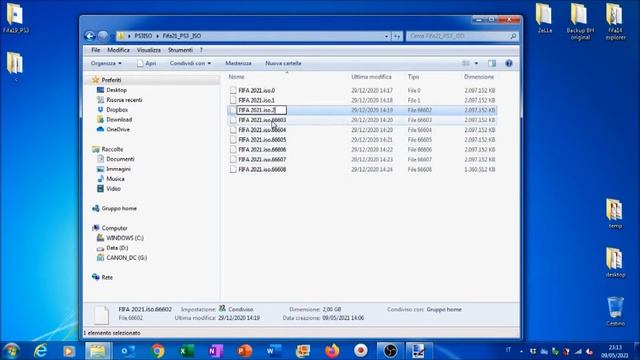Viewport: 640px width, 360px height.
Task: Open the Organizza dropdown
Action: tap(106, 63)
